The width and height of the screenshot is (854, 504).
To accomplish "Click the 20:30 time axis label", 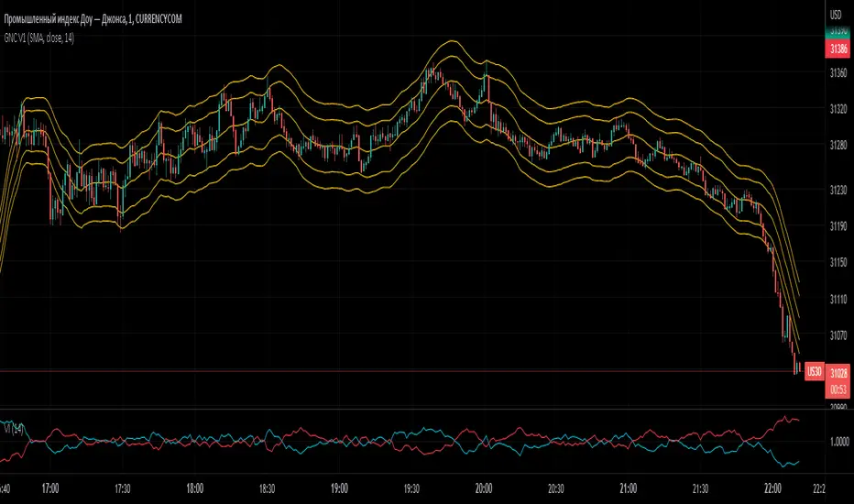I will (555, 488).
